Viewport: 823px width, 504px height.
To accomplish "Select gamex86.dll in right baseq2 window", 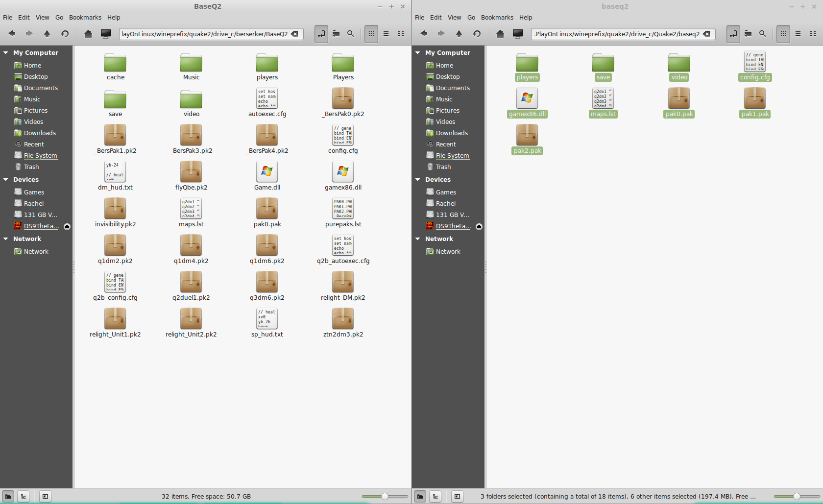I will point(527,103).
